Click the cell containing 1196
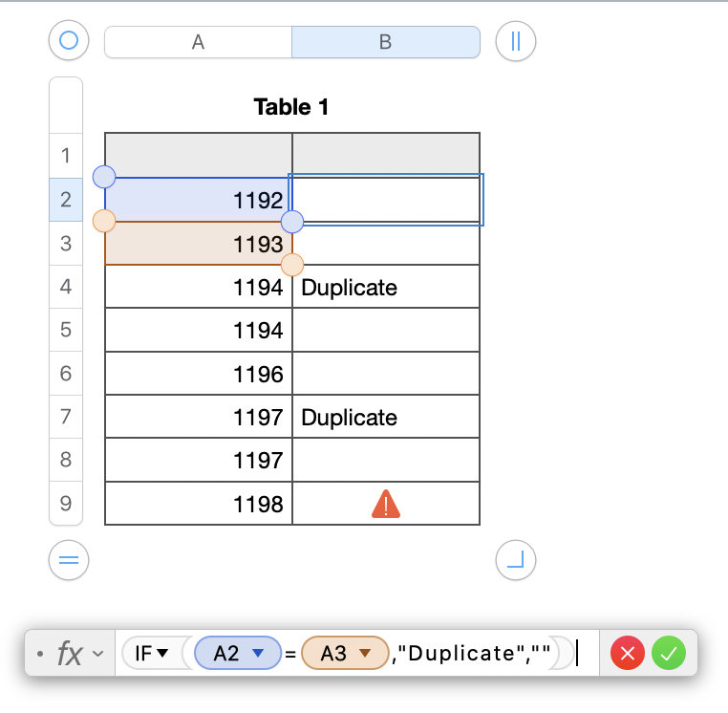This screenshot has height=713, width=728. point(199,375)
